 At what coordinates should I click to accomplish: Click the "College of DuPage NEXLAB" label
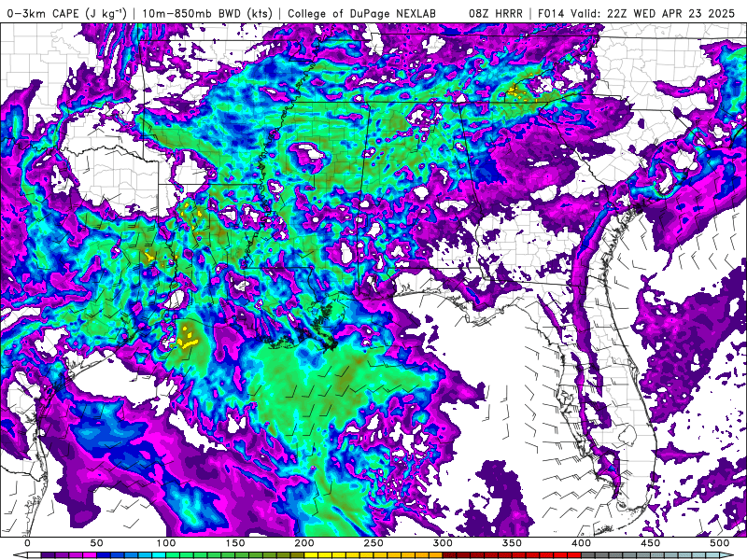coord(361,13)
